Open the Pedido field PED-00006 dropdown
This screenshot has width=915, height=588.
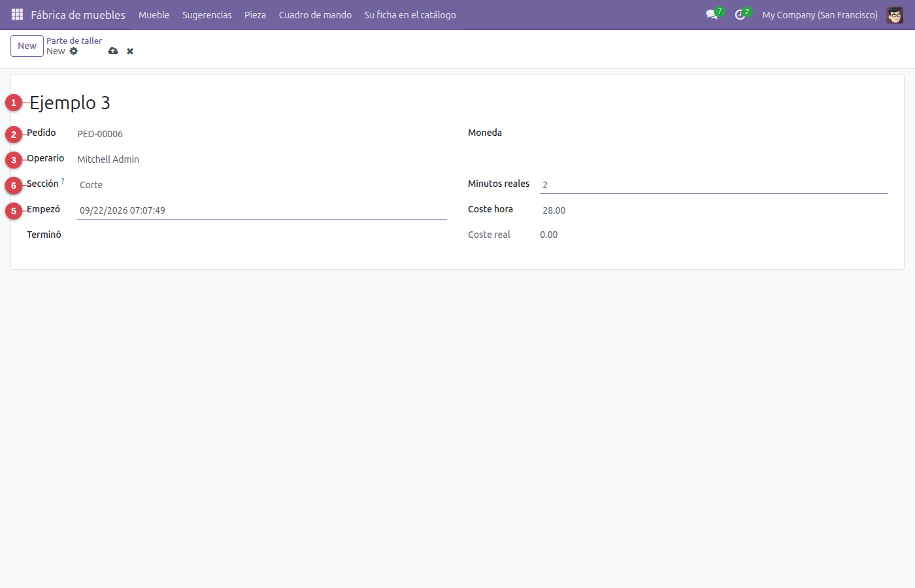(262, 134)
